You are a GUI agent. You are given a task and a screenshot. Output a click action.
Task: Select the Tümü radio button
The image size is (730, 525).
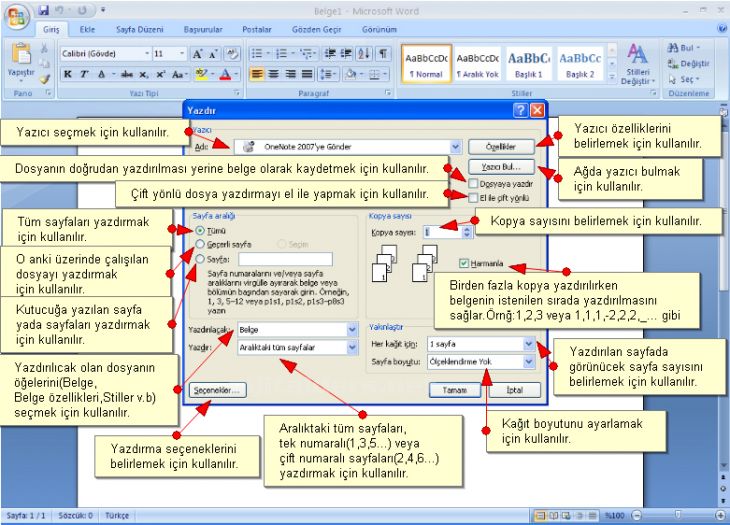[x=200, y=230]
